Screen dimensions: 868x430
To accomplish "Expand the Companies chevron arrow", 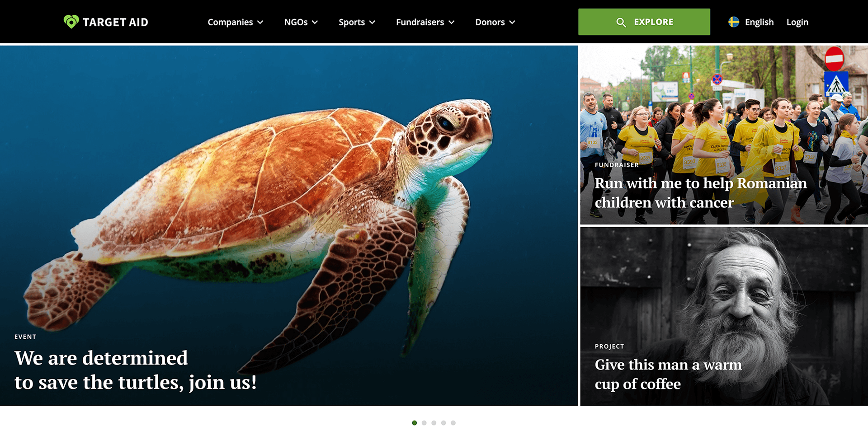I will pyautogui.click(x=260, y=22).
